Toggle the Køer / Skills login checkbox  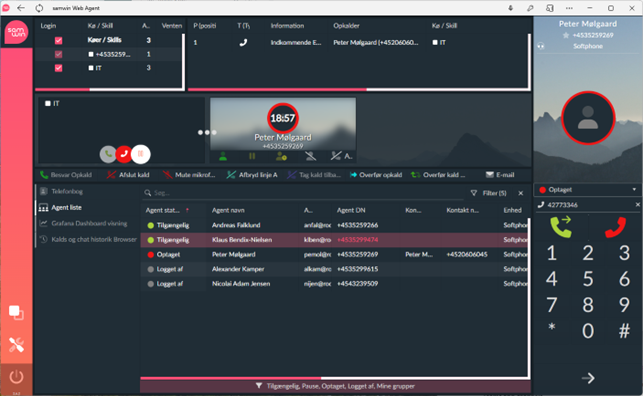pos(58,40)
